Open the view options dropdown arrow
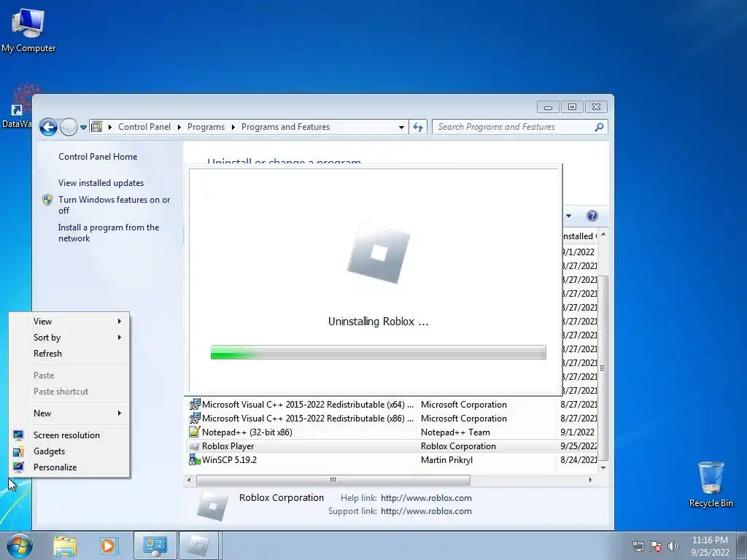 tap(568, 216)
